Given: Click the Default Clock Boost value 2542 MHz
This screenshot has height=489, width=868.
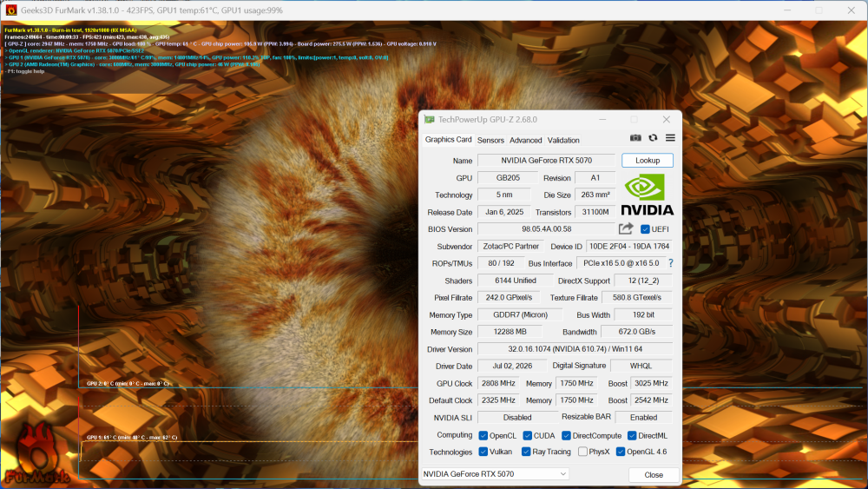Looking at the screenshot, I should [651, 400].
